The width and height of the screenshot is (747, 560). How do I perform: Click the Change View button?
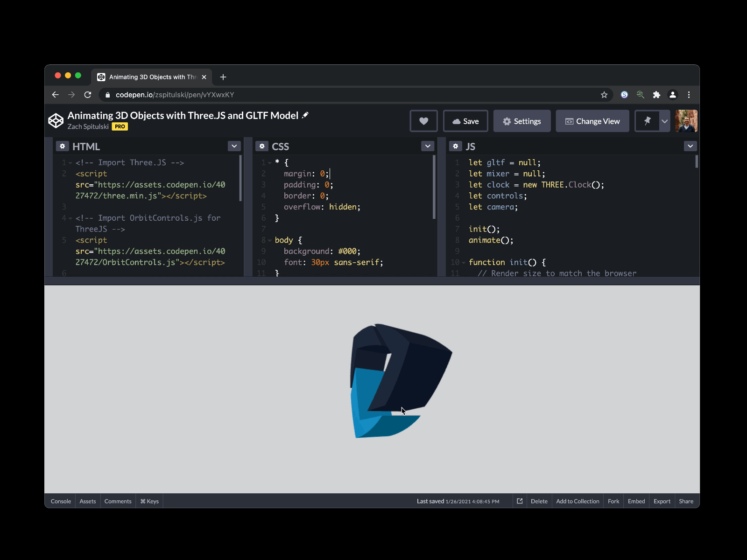[x=592, y=121]
